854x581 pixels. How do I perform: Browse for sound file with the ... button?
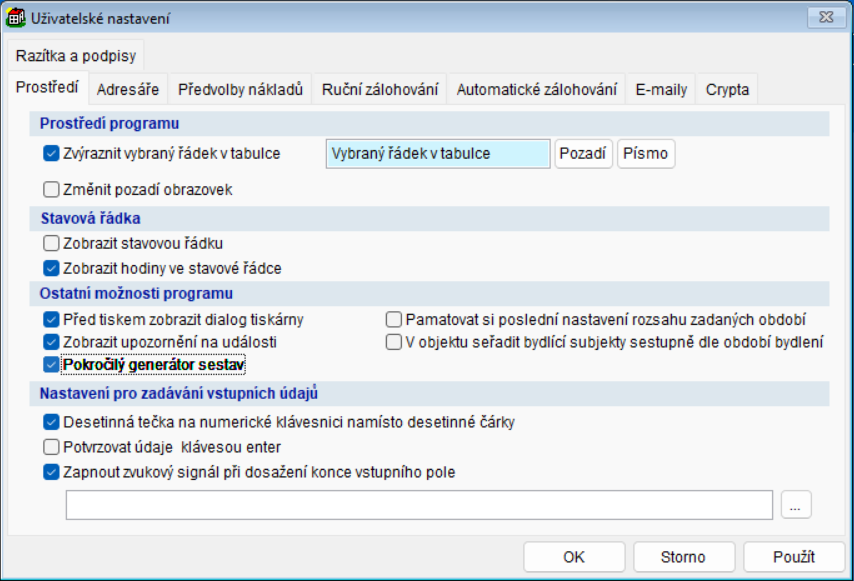[x=796, y=505]
